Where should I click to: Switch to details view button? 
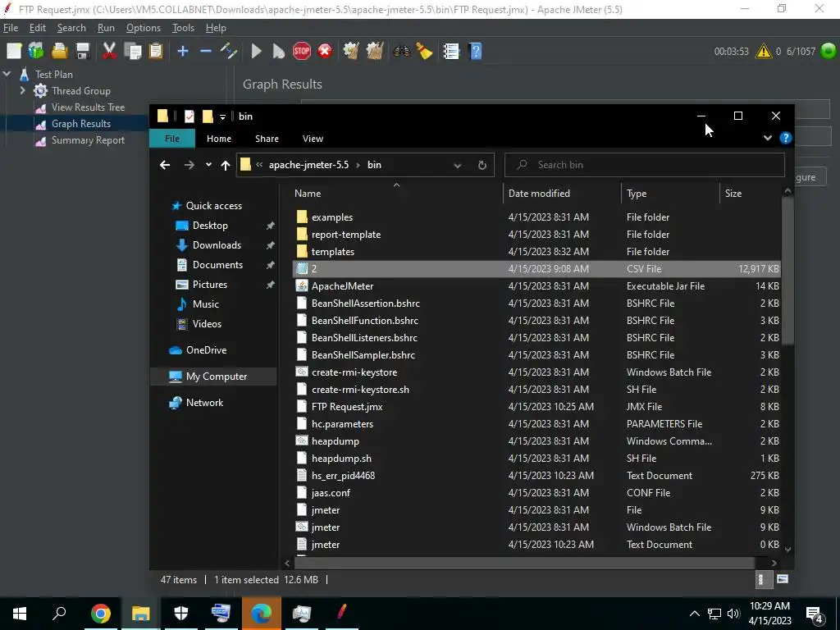(x=762, y=579)
